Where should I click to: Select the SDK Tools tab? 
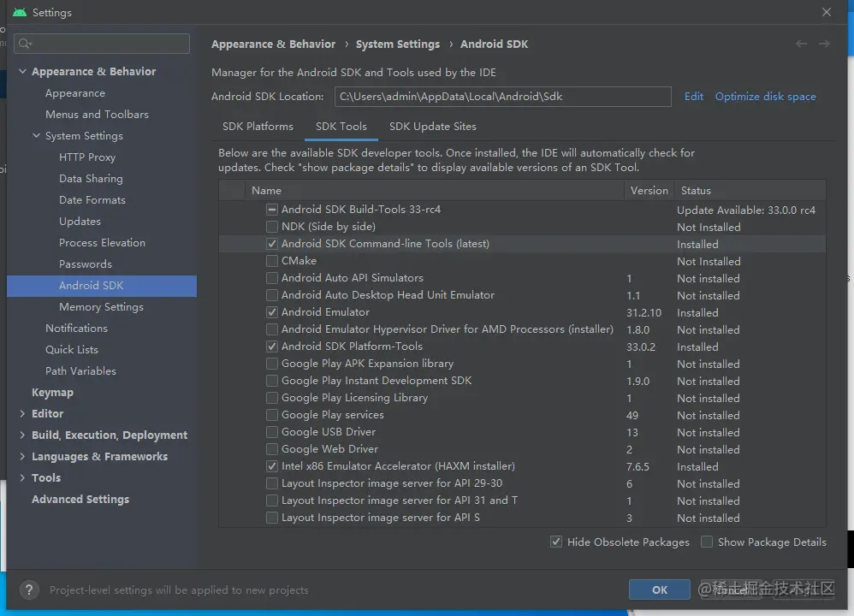pyautogui.click(x=341, y=127)
